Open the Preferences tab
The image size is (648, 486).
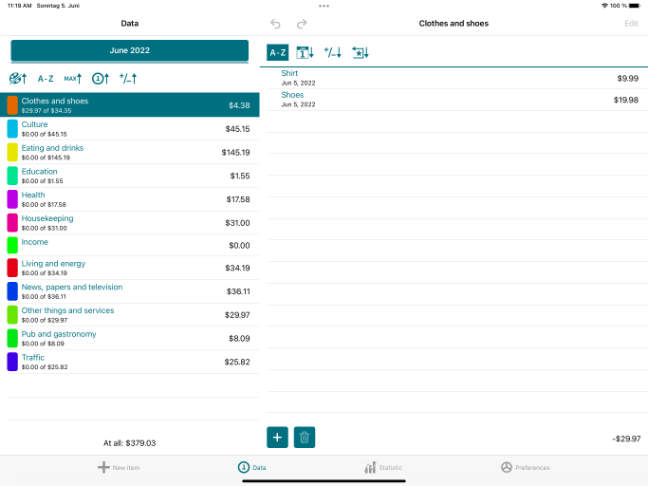tap(525, 467)
